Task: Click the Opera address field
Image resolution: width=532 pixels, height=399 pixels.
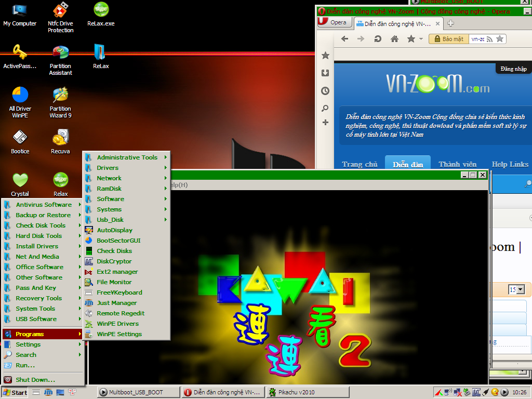Action: [x=478, y=39]
